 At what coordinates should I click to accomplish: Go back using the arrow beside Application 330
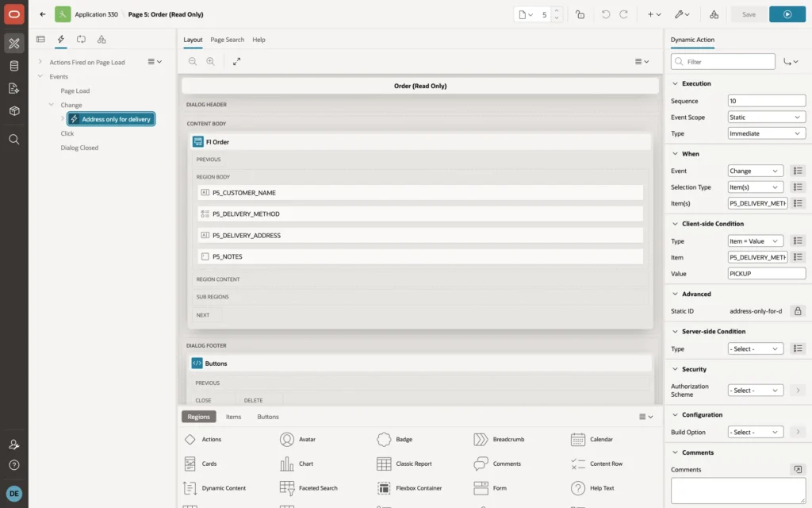[43, 14]
